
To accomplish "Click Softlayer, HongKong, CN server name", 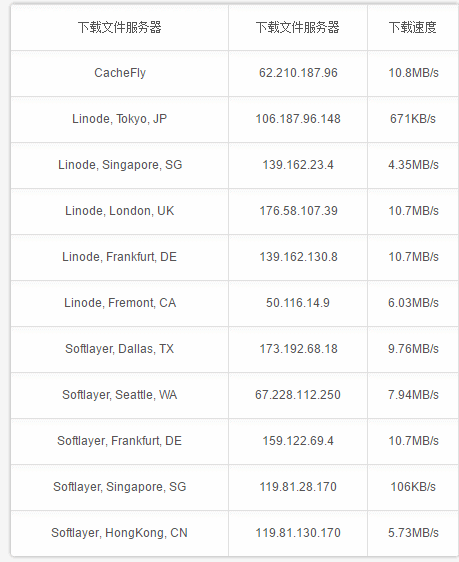I will (x=119, y=533).
